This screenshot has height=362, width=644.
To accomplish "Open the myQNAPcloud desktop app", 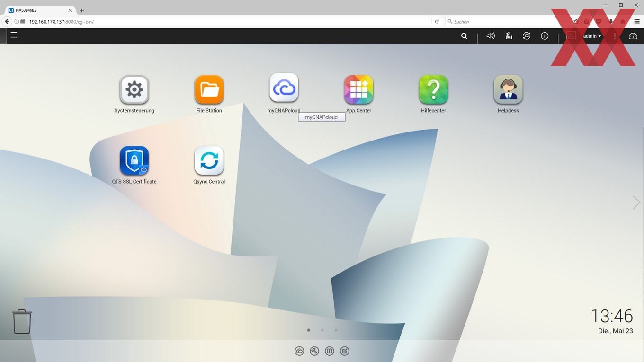I will 284,88.
